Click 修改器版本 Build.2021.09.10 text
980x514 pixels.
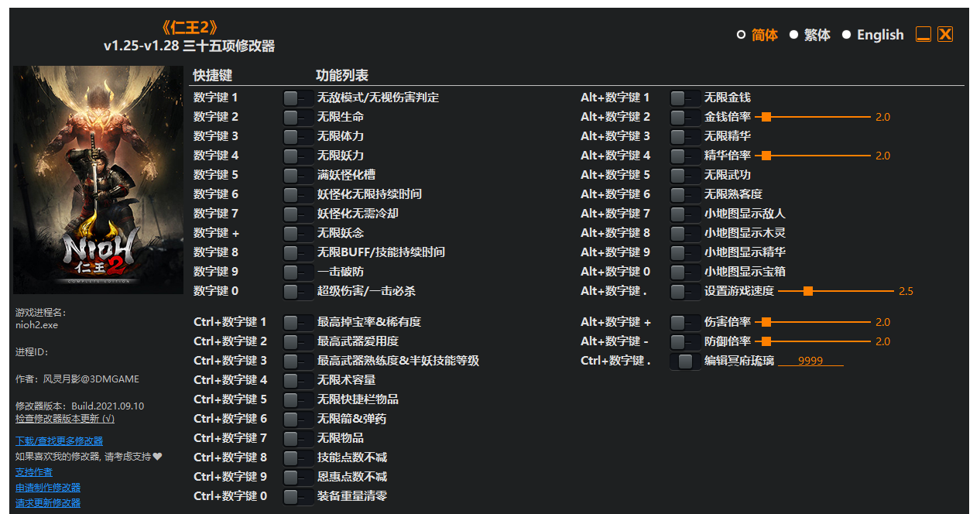click(x=80, y=406)
